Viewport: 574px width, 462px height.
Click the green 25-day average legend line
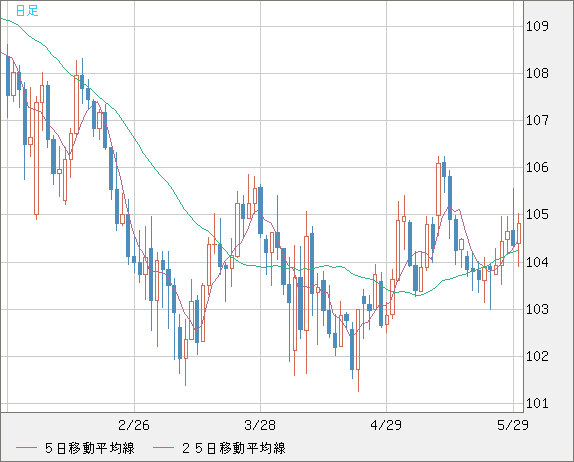(163, 448)
